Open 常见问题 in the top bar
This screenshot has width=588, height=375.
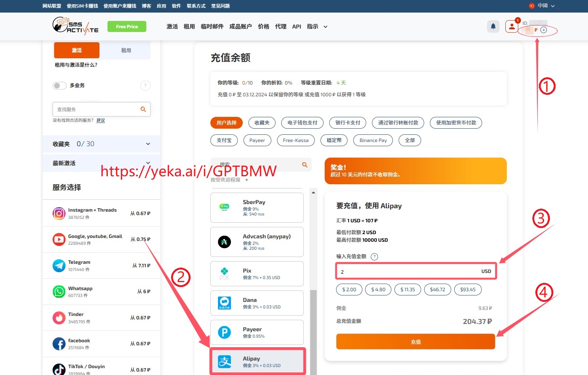(220, 6)
